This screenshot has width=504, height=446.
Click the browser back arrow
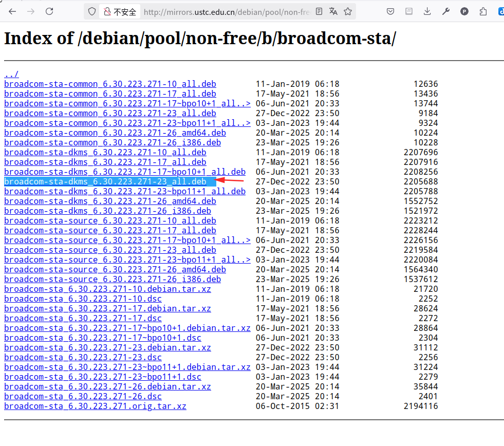(12, 12)
